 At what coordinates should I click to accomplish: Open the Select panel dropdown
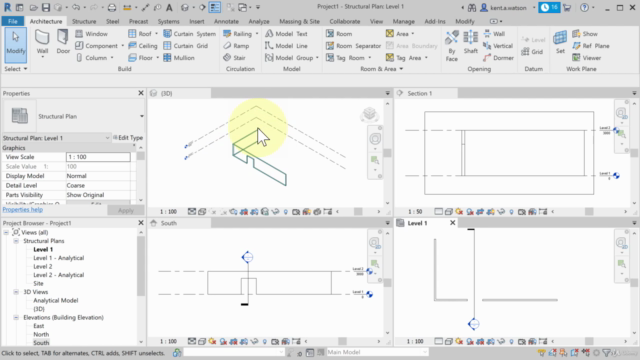16,69
